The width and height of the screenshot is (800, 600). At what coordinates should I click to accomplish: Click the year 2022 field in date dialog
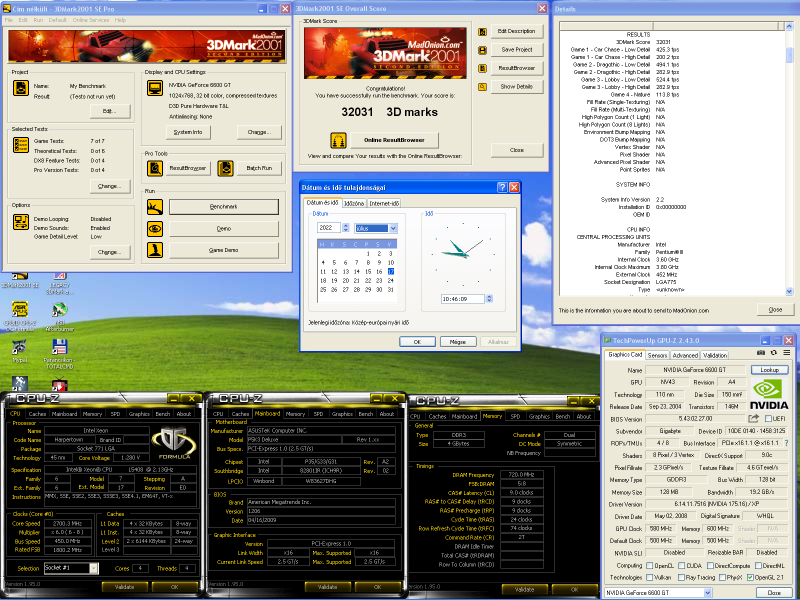pyautogui.click(x=329, y=228)
